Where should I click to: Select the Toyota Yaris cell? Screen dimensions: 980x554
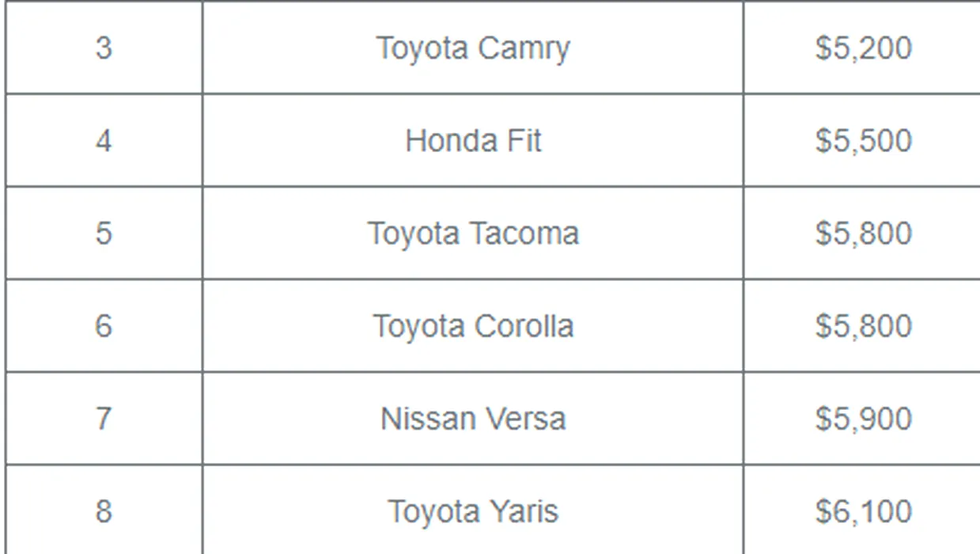(473, 510)
